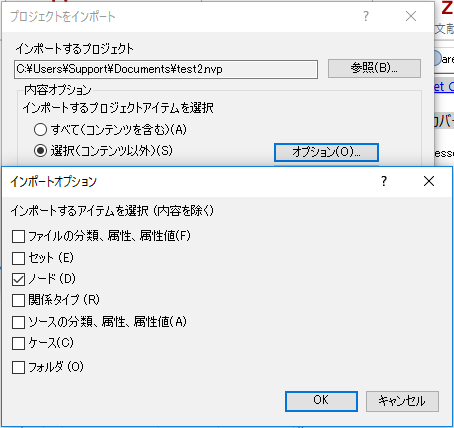Viewport: 454px width, 428px height.
Task: Click the ノード (D) label text
Action: tap(52, 279)
